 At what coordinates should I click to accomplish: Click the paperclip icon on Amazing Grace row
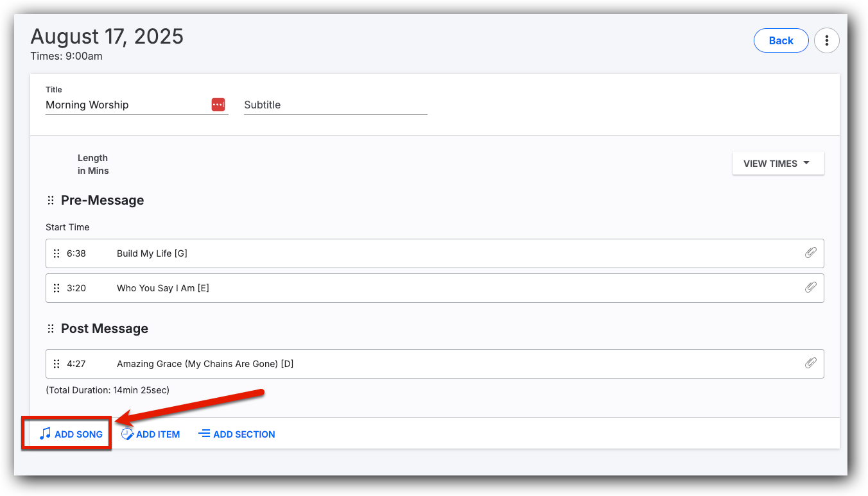[x=811, y=363]
